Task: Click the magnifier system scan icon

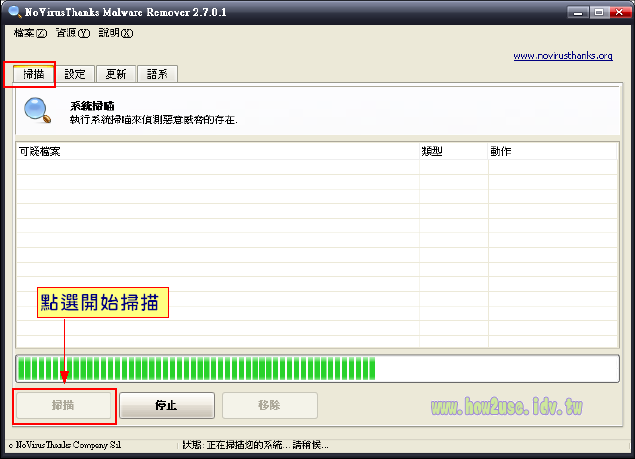Action: [38, 110]
